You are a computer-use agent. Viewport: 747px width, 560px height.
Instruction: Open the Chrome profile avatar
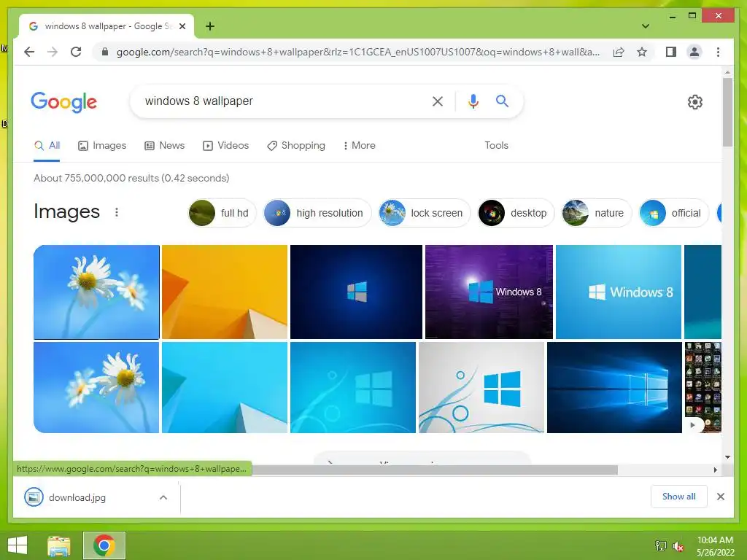pos(694,52)
